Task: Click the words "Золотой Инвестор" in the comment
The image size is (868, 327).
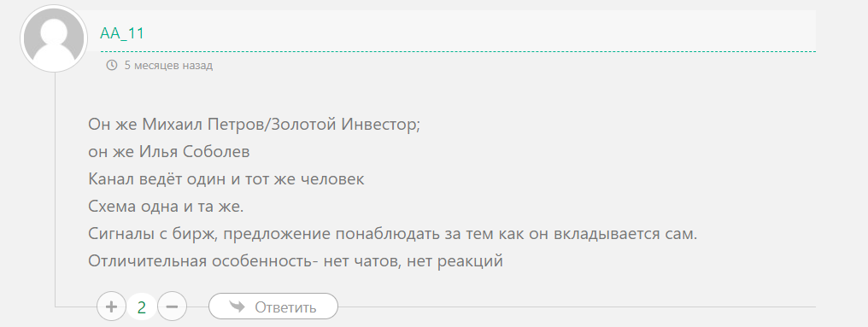Action: click(x=347, y=125)
